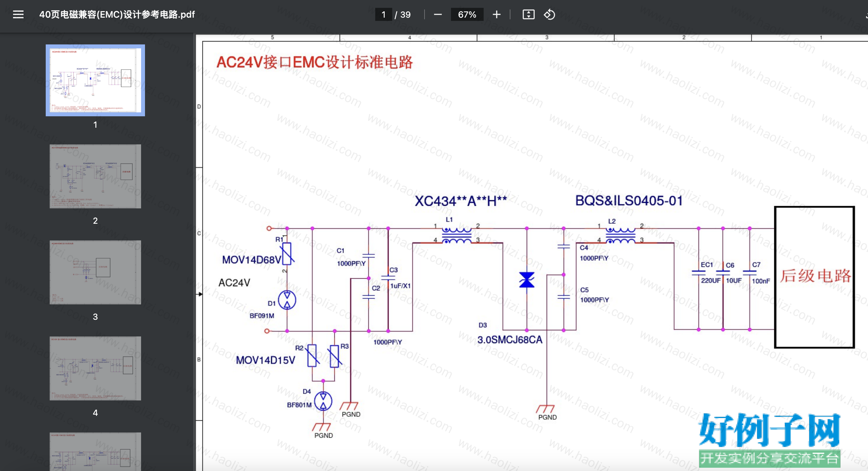Rotate the document counterclockwise
Screen dimensions: 868x471
point(549,14)
